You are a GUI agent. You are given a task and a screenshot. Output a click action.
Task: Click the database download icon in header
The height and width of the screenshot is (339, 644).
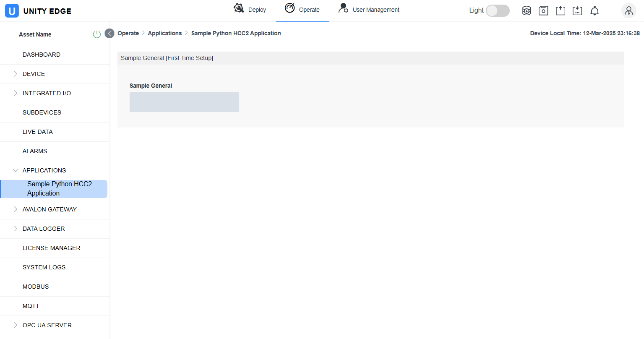point(527,11)
